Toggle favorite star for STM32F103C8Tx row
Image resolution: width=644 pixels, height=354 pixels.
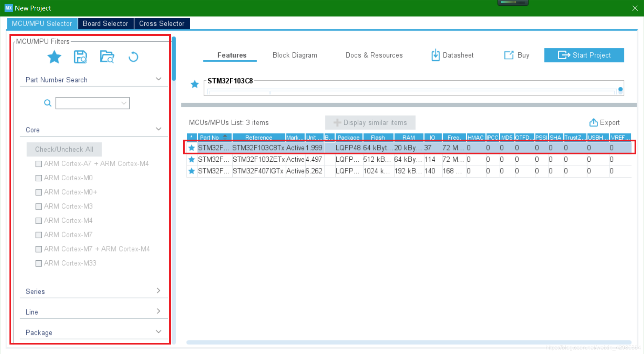(192, 148)
